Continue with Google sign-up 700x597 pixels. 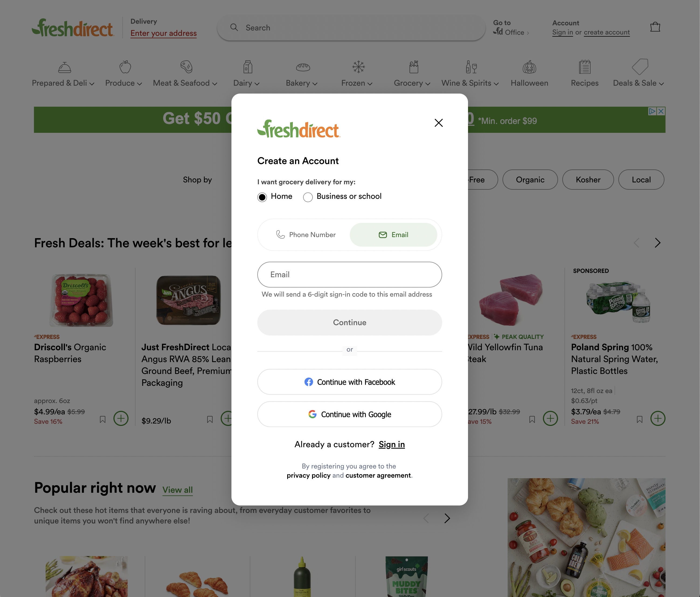click(349, 414)
